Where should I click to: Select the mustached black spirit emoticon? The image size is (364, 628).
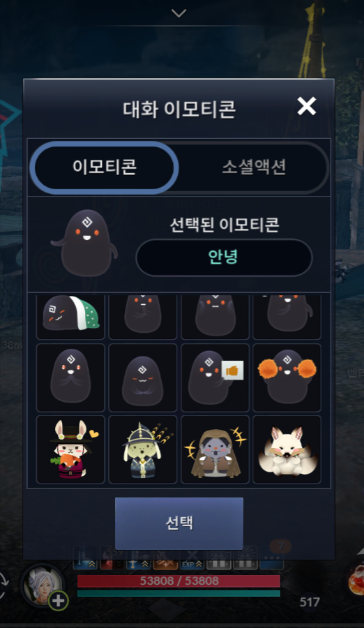click(70, 377)
